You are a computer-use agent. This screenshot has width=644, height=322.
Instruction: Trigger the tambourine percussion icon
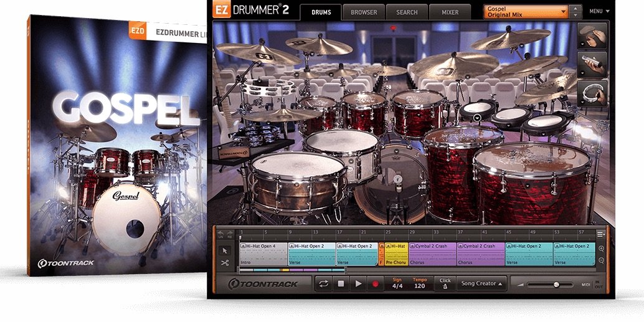592,93
